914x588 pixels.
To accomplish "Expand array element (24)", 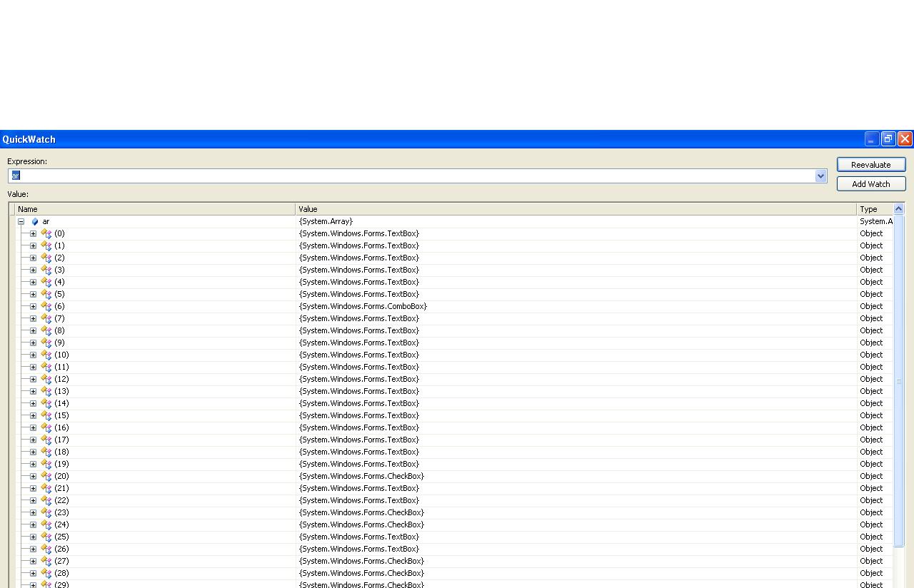I will pyautogui.click(x=33, y=525).
